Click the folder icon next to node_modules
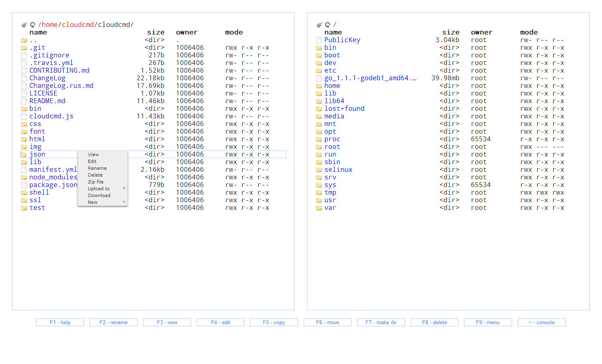The image size is (602, 364). 24,177
